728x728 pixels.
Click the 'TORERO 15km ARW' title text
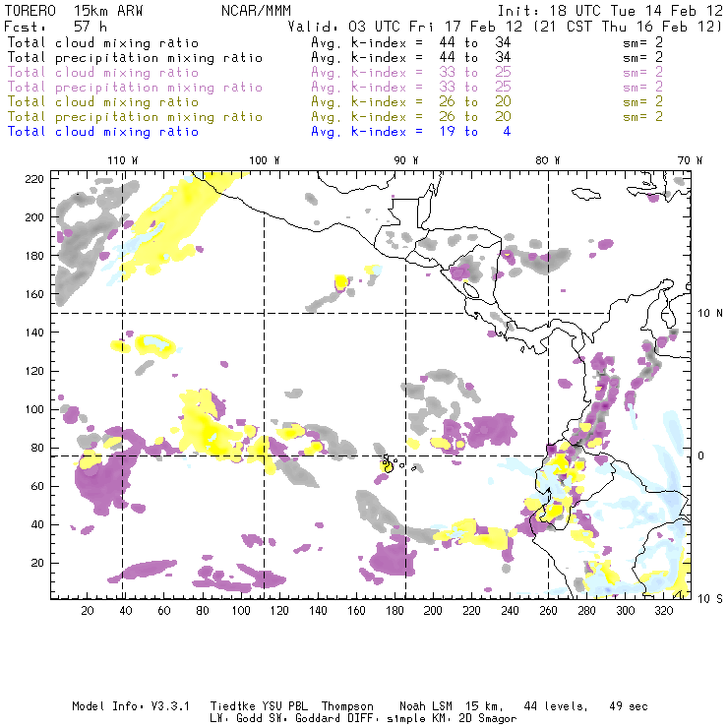(x=74, y=11)
